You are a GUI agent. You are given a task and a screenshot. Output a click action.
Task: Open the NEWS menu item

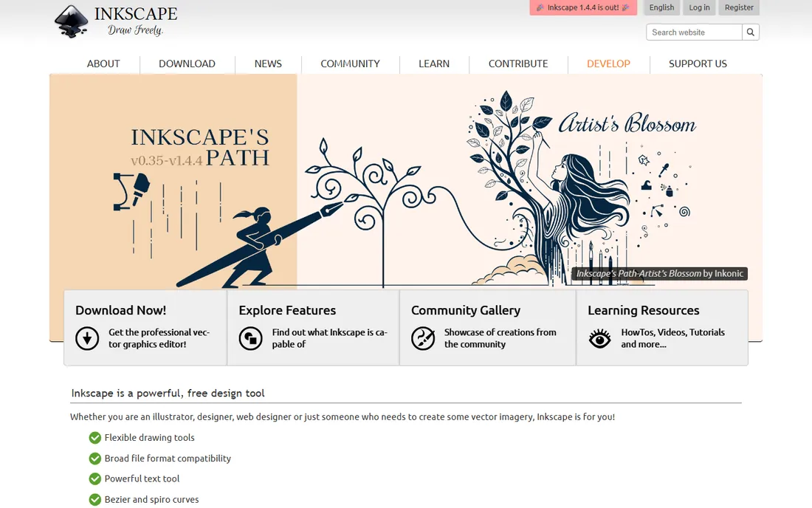tap(268, 63)
